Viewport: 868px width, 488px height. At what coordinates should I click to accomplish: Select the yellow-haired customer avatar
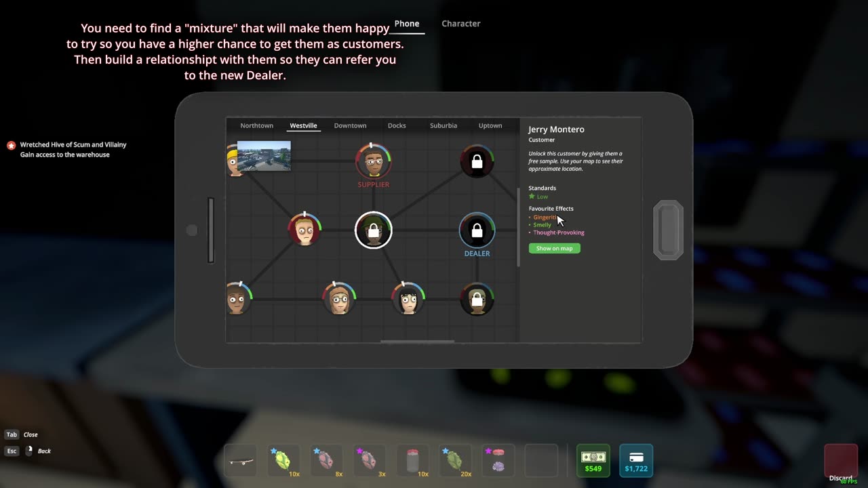233,161
